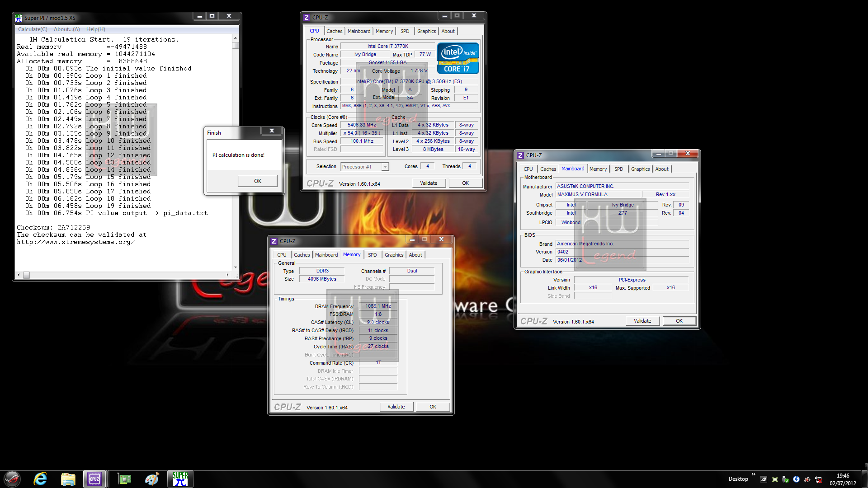Expand the Desktop toolbar chevron

753,474
